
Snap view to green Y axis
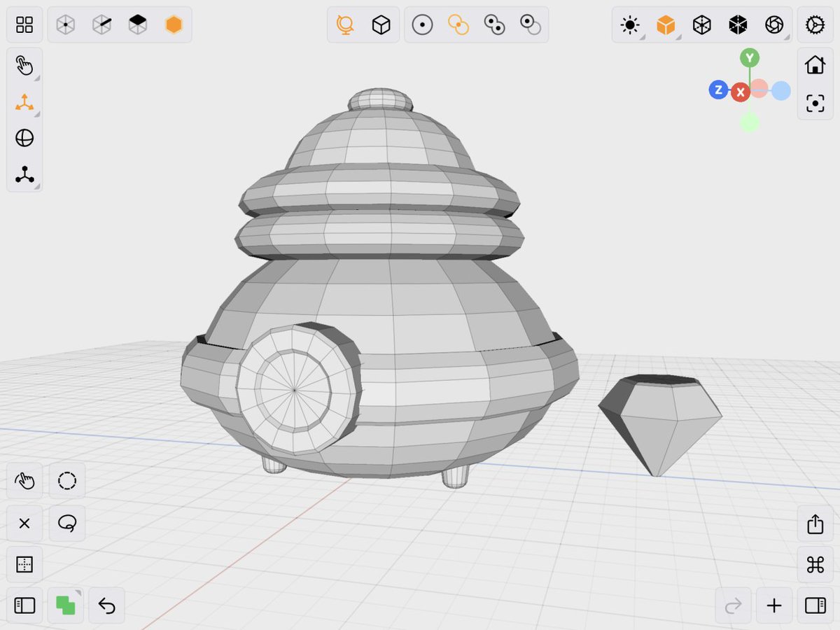pyautogui.click(x=750, y=58)
